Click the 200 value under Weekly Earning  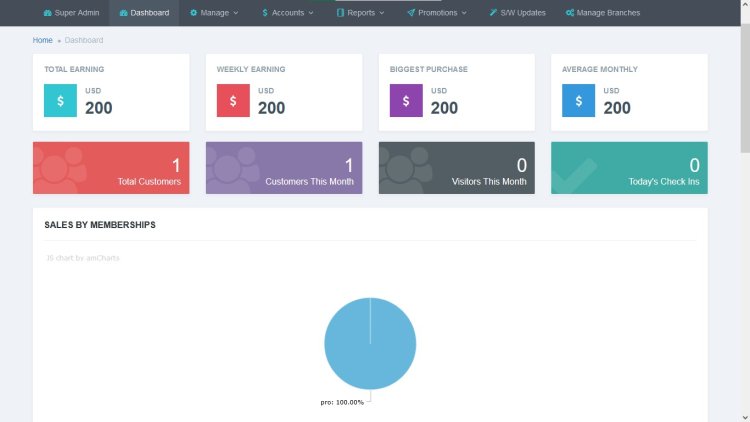pos(271,108)
